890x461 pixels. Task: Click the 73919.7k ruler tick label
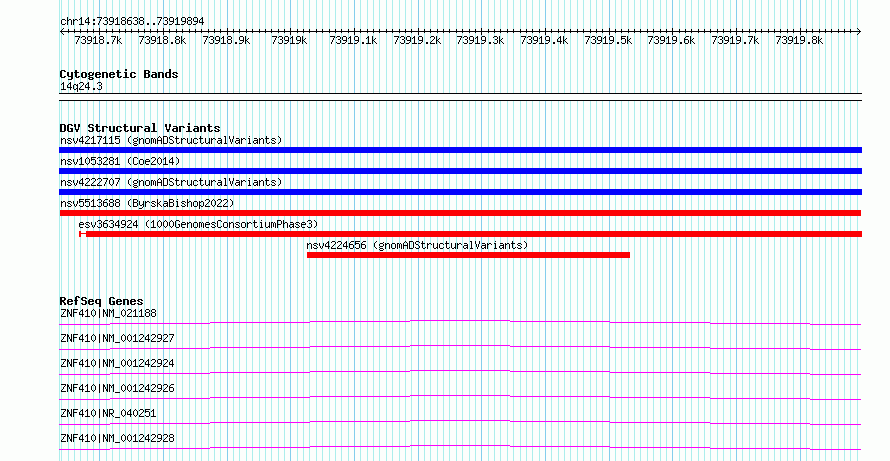(x=735, y=40)
